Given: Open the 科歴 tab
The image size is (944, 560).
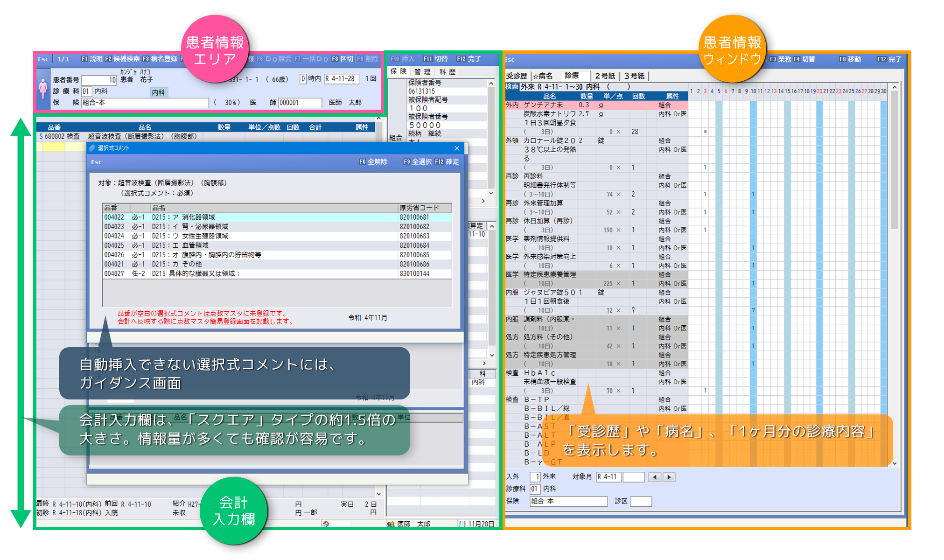Looking at the screenshot, I should pyautogui.click(x=447, y=71).
